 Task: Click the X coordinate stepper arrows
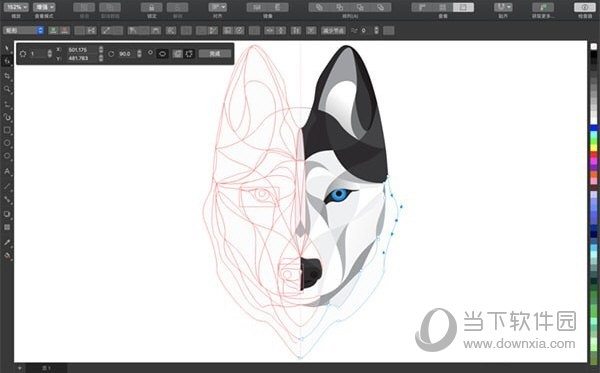click(101, 50)
